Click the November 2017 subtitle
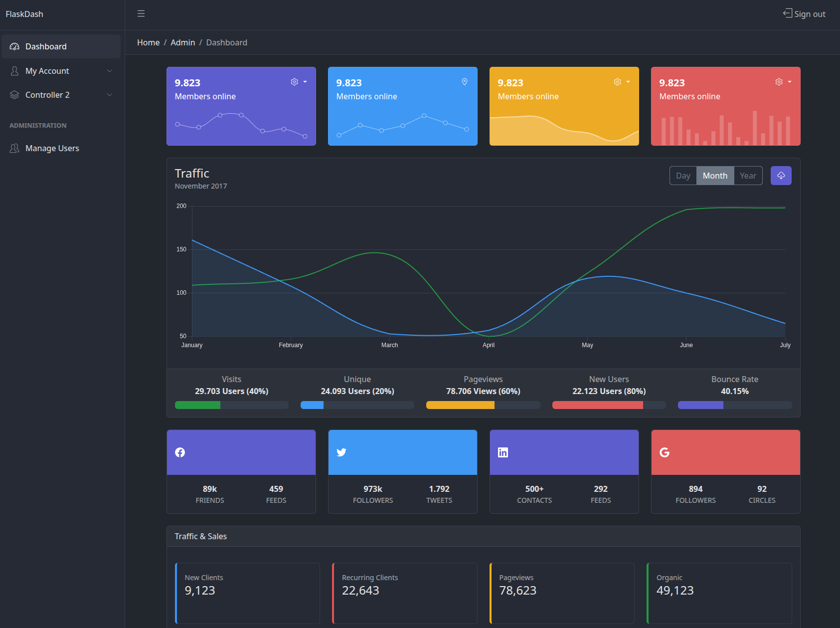 tap(201, 186)
